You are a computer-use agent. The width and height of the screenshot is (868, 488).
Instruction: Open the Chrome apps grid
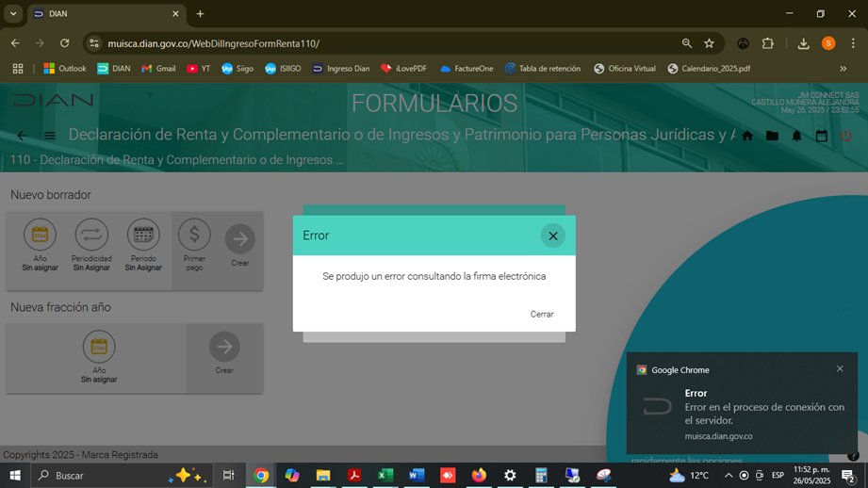[x=18, y=69]
